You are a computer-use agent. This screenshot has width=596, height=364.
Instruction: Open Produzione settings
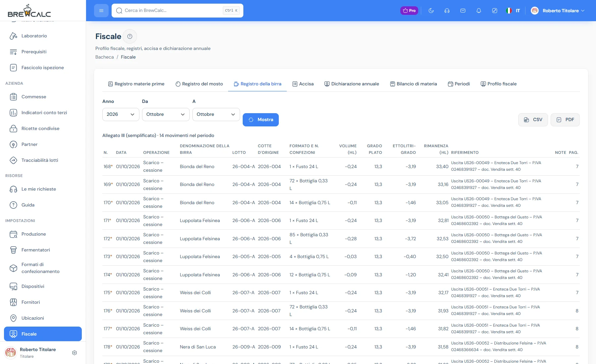(x=43, y=234)
